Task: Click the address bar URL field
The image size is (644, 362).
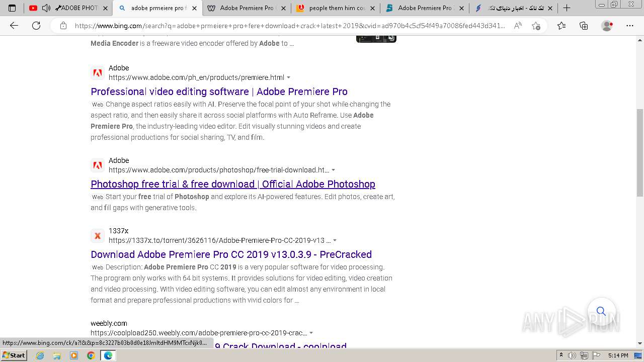Action: pos(290,26)
